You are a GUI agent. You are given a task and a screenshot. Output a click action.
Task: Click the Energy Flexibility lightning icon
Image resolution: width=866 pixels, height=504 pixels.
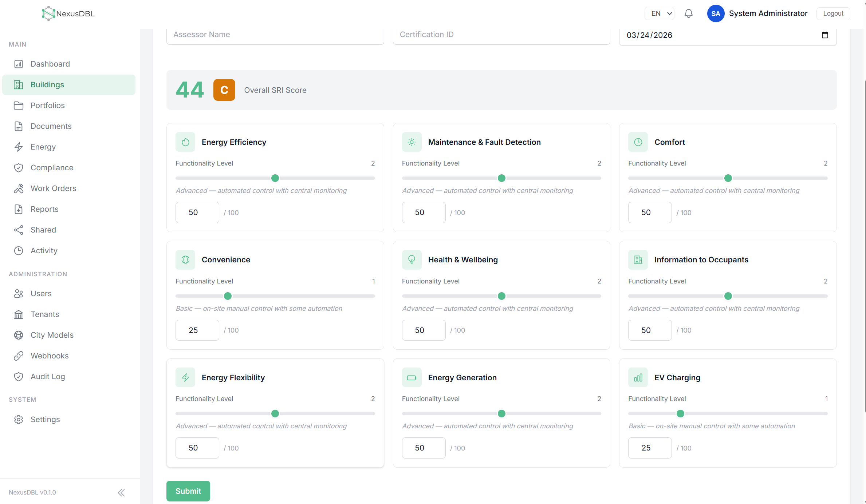tap(185, 377)
